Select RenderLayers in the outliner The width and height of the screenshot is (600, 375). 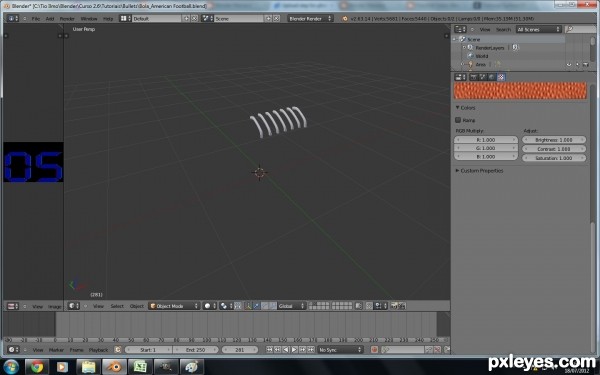490,48
